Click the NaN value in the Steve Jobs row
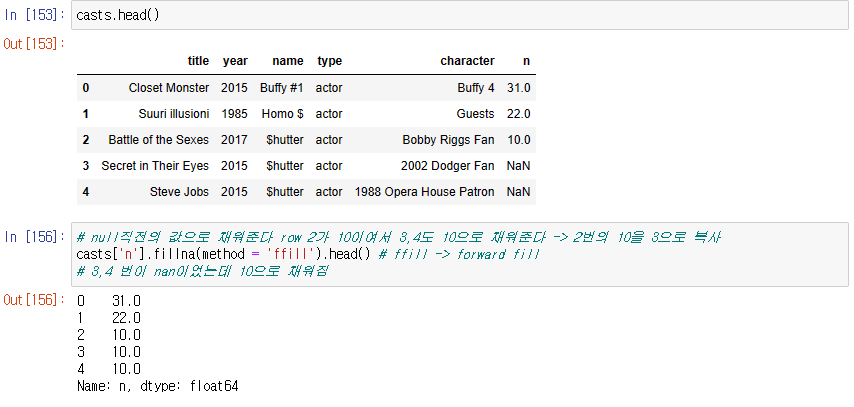Image resolution: width=854 pixels, height=407 pixels. click(x=518, y=192)
